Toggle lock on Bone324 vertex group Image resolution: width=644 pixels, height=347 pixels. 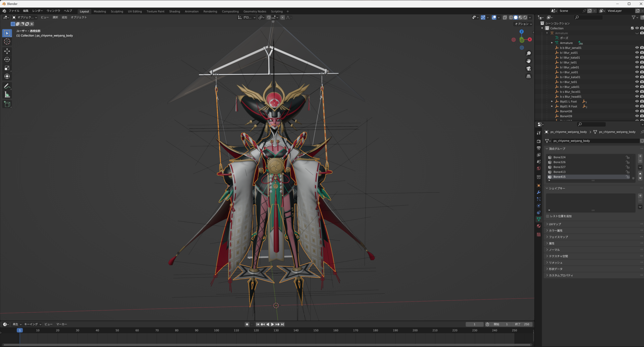[627, 157]
